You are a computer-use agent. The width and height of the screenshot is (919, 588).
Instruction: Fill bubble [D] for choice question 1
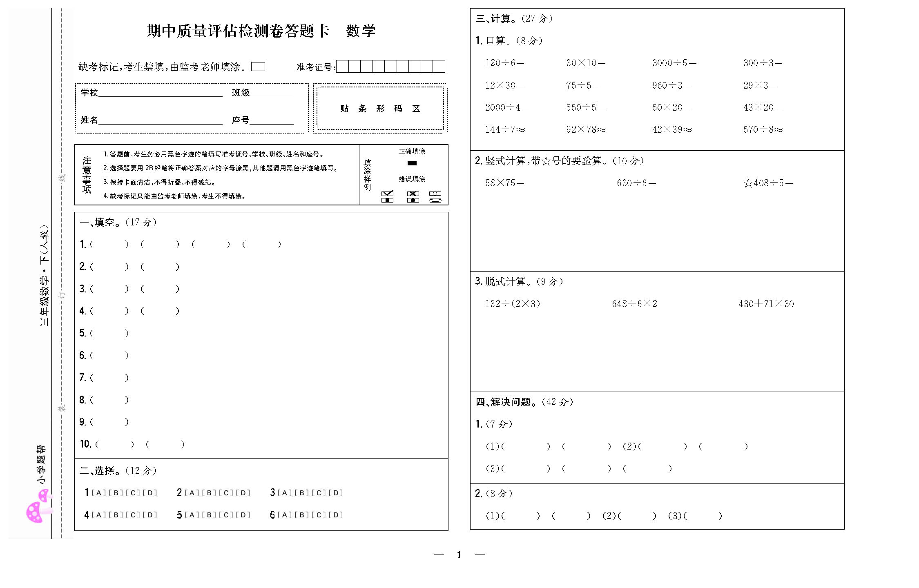150,493
